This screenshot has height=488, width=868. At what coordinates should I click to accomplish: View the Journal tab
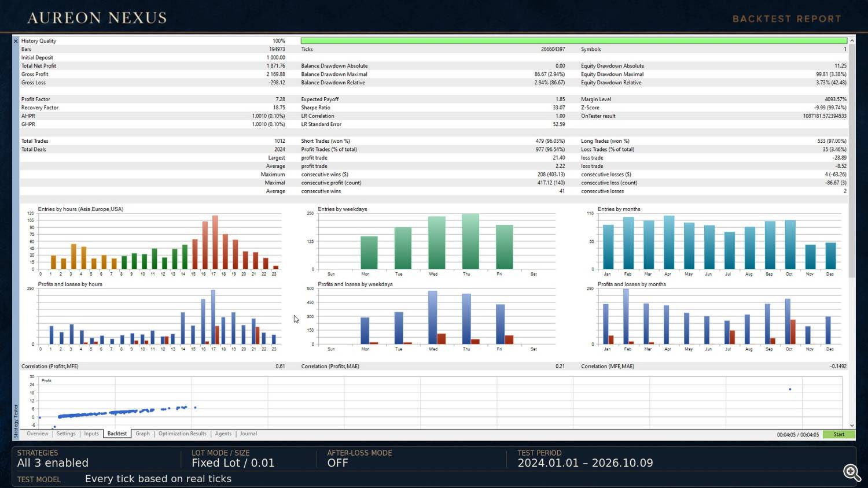[248, 434]
